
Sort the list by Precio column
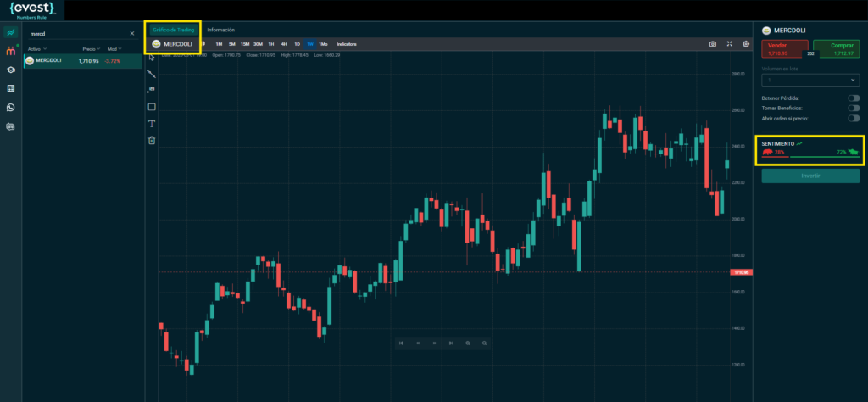coord(90,49)
